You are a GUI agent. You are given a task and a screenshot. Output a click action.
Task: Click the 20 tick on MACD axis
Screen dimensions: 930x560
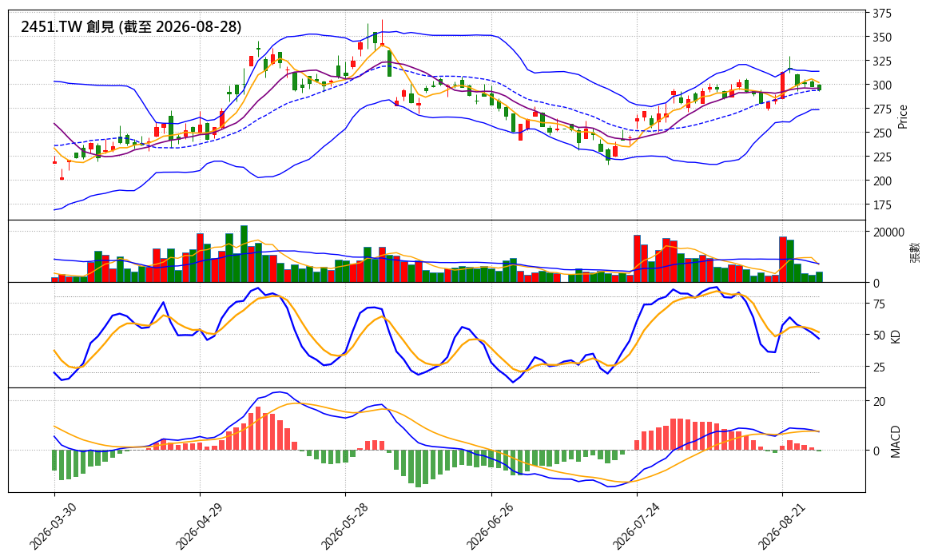click(x=879, y=402)
